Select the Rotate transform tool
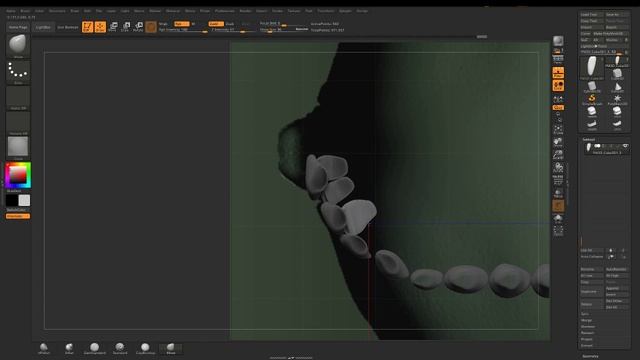 click(x=138, y=27)
